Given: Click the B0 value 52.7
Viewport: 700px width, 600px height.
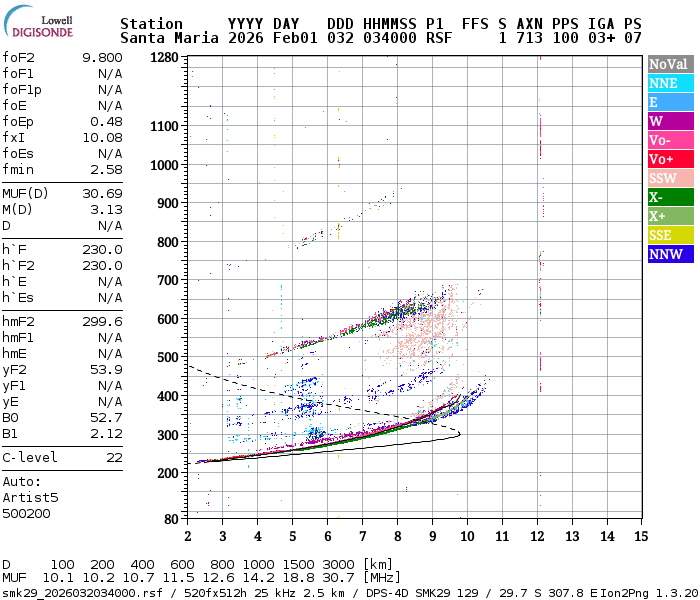Looking at the screenshot, I should 106,418.
